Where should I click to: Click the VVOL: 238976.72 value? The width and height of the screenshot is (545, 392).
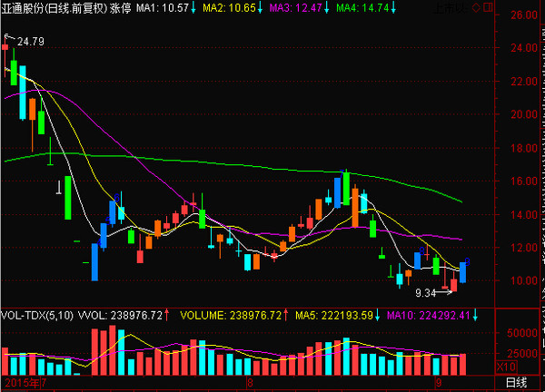120,316
